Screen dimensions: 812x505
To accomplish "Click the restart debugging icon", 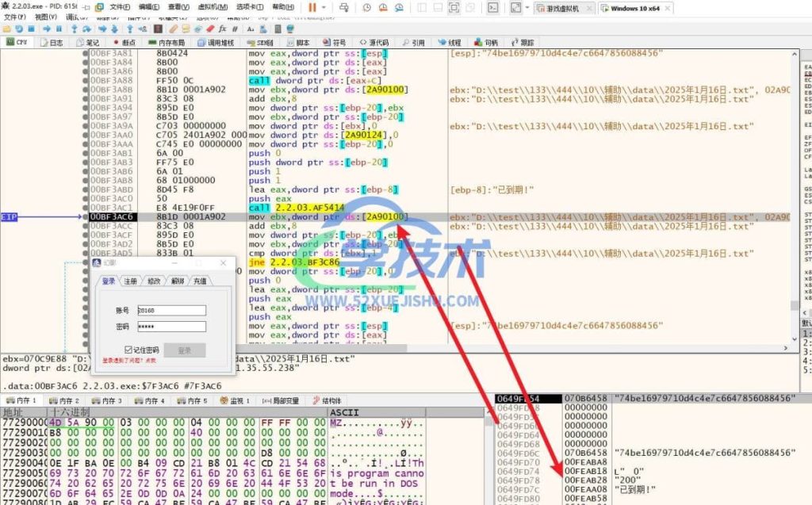I will coord(20,29).
